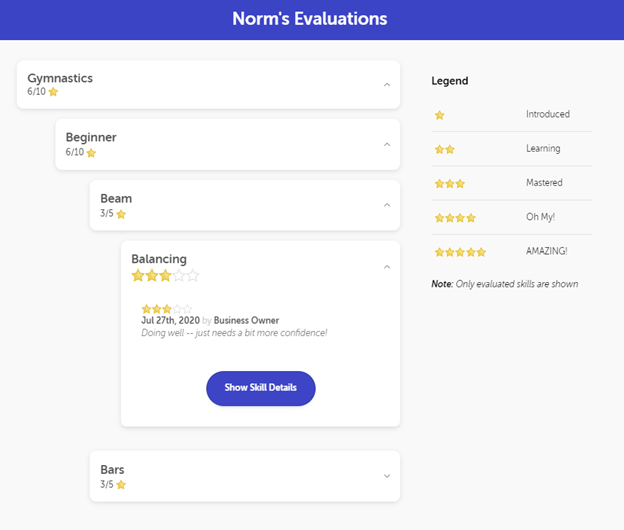Click the star icon beside Beam 3/5
Viewport: 624px width, 530px height.
point(121,214)
